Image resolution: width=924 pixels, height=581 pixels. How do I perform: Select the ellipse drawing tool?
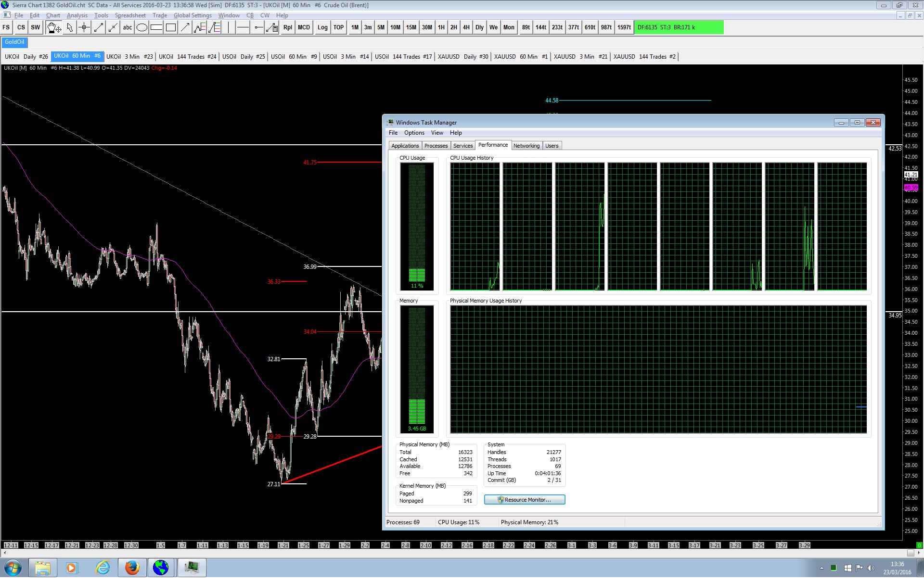coord(141,27)
